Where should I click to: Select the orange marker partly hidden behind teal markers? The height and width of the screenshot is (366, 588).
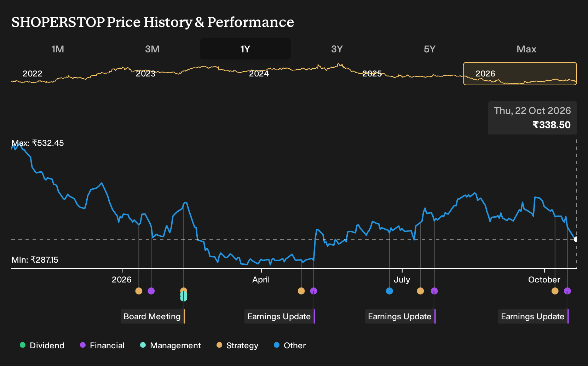184,290
